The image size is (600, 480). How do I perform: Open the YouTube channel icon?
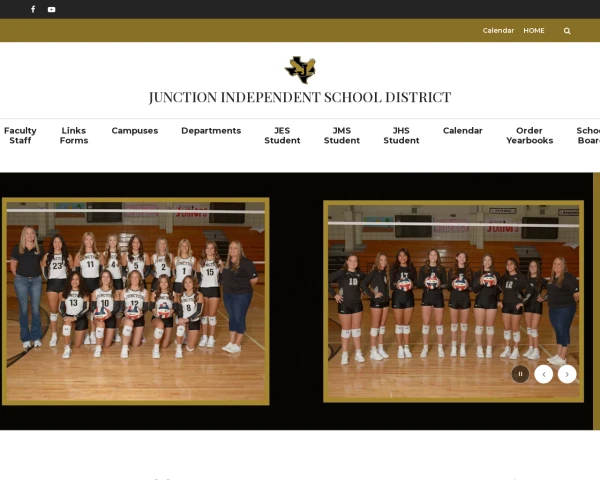(x=52, y=10)
